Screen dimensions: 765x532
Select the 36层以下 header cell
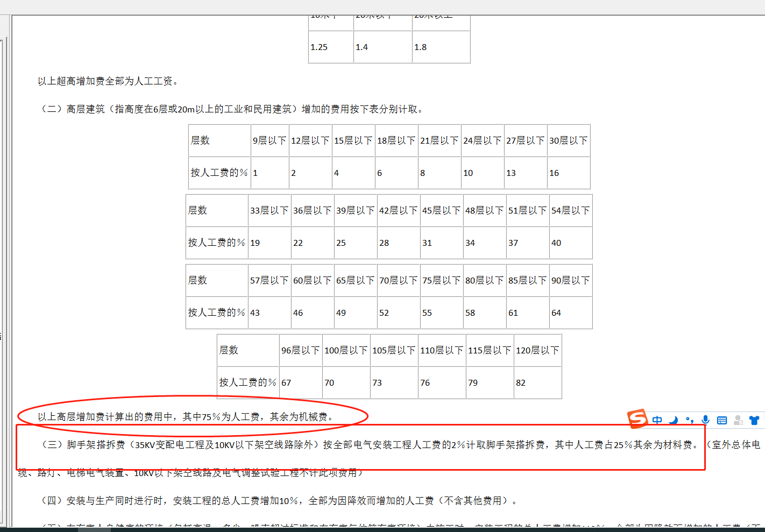[313, 210]
